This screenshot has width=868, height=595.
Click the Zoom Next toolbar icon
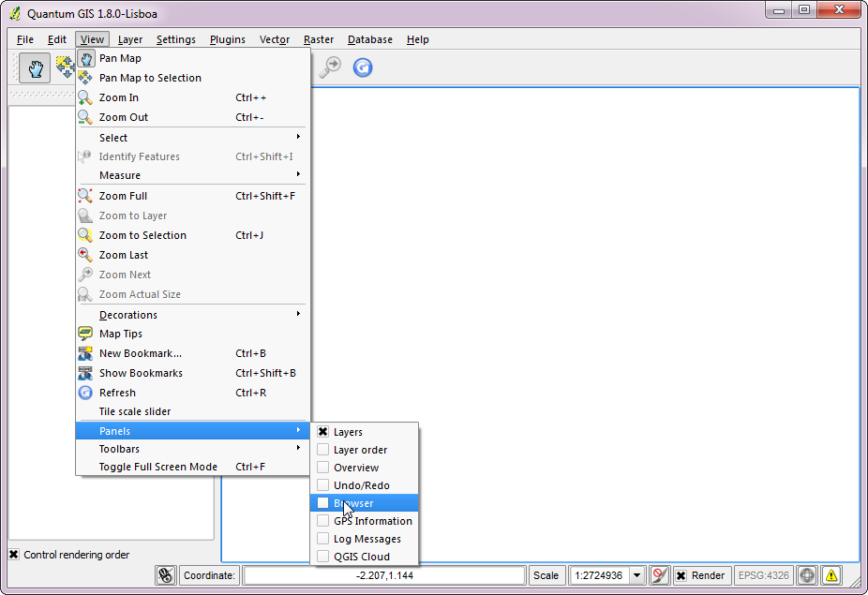coord(330,67)
